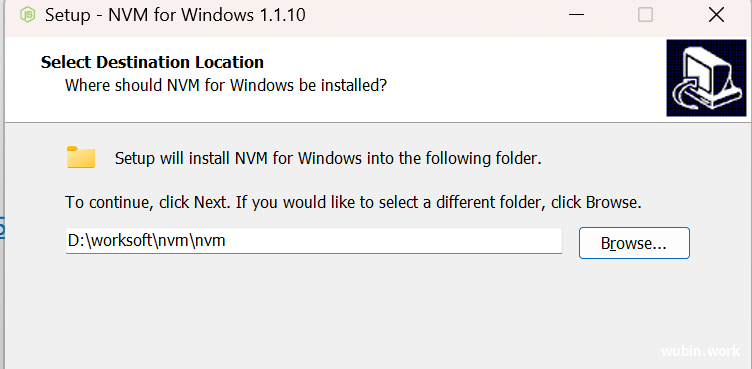Click the 'Where should NVM be installed' subtitle
This screenshot has width=752, height=369.
pyautogui.click(x=226, y=85)
